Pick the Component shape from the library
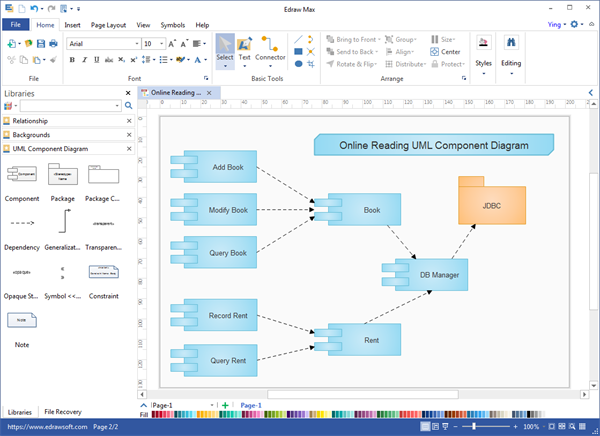Viewport: 600px width, 436px height. (22, 178)
